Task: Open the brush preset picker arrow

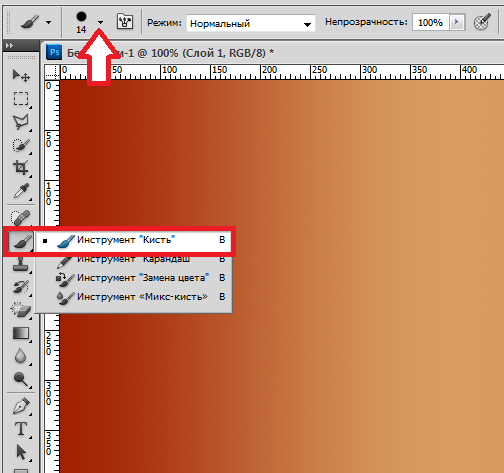Action: tap(100, 22)
